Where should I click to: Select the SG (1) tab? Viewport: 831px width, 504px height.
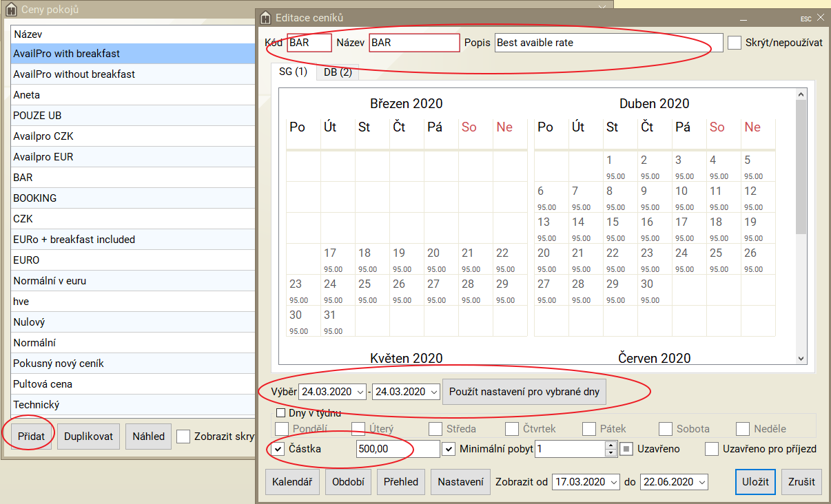click(293, 72)
